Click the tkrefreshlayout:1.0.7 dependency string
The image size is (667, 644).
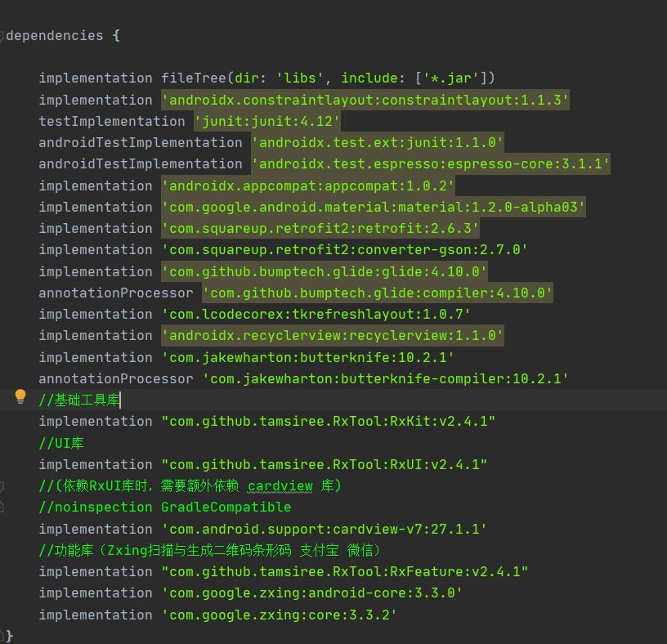316,315
